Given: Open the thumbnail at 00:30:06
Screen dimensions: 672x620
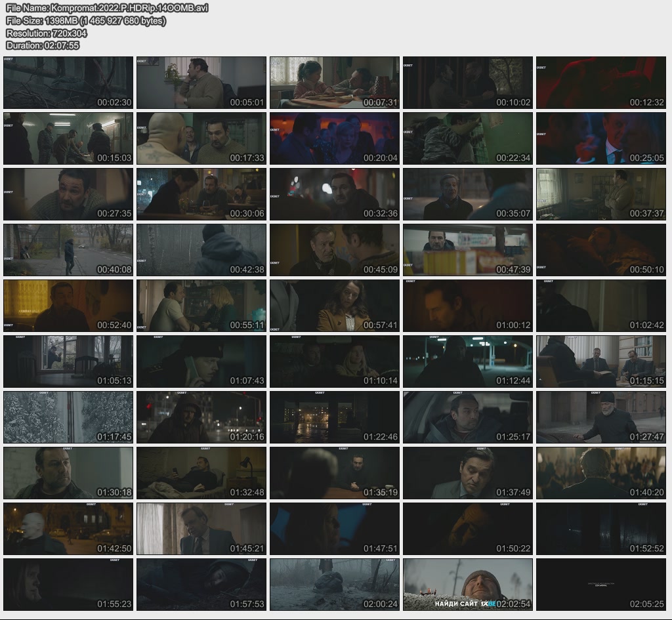Looking at the screenshot, I should click(201, 194).
